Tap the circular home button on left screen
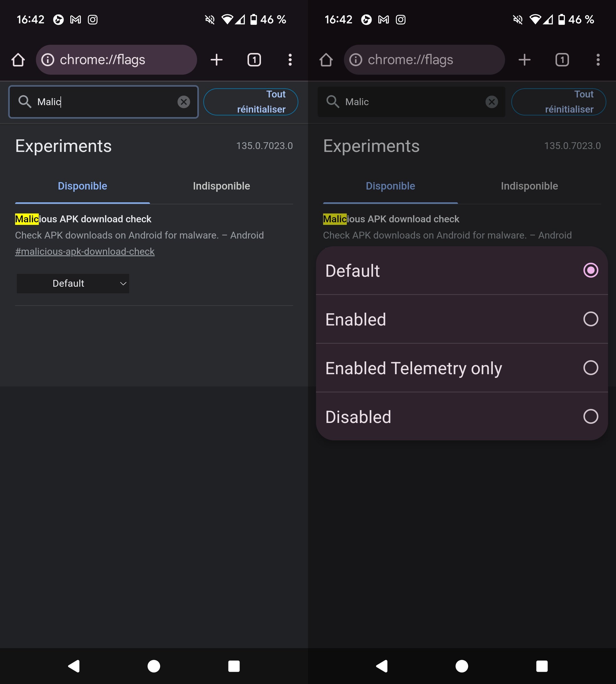The height and width of the screenshot is (684, 616). tap(154, 666)
